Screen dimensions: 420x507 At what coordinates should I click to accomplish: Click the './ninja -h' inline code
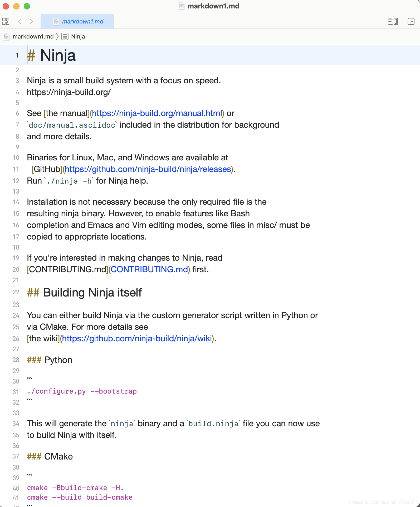click(69, 181)
